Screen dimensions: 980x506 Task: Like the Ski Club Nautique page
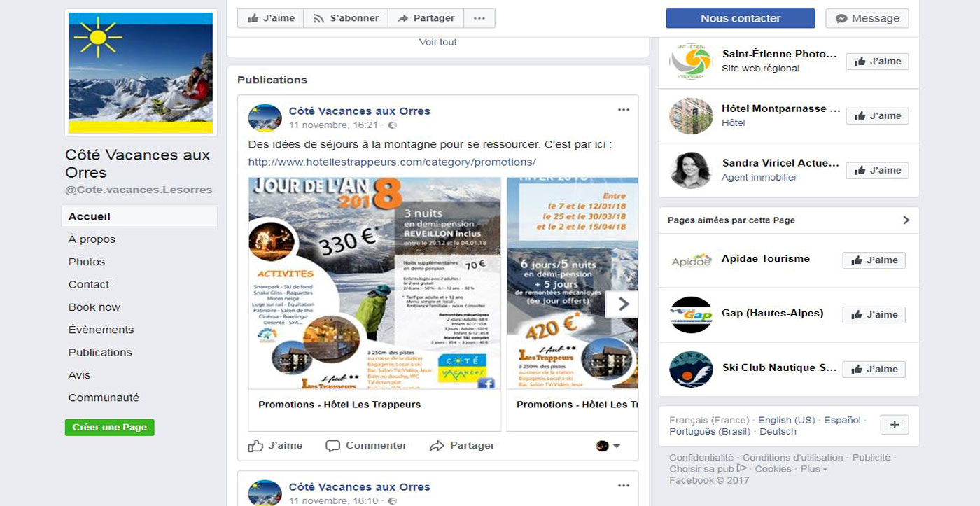[x=874, y=369]
